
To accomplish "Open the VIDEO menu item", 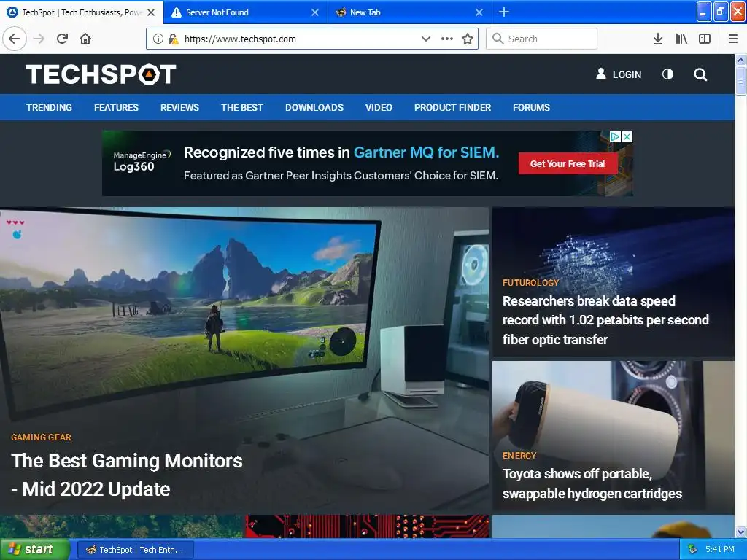I will (379, 108).
